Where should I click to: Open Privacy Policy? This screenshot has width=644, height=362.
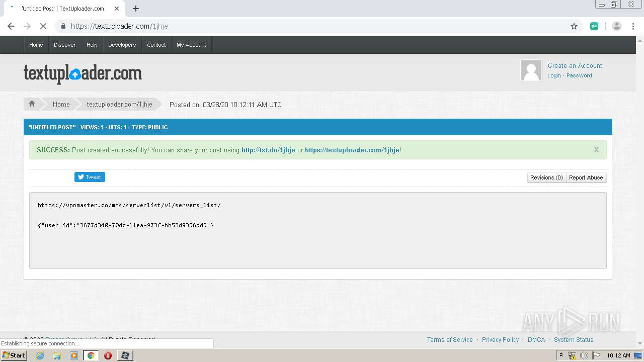[x=500, y=340]
